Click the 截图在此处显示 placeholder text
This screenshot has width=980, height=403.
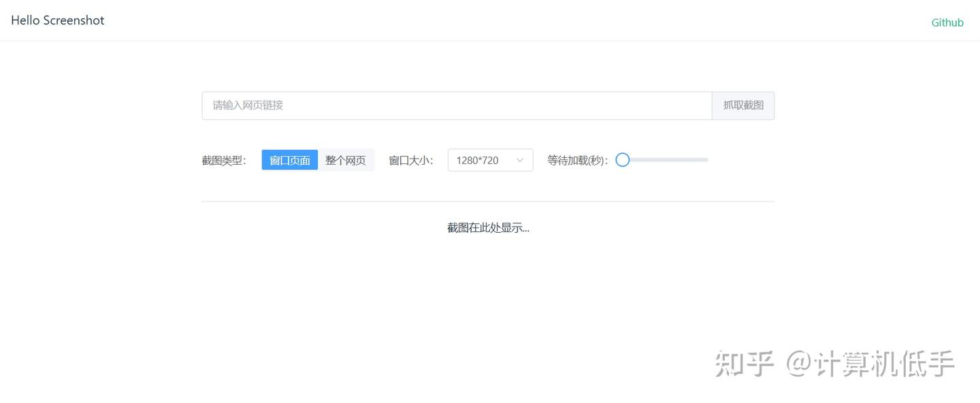click(488, 227)
